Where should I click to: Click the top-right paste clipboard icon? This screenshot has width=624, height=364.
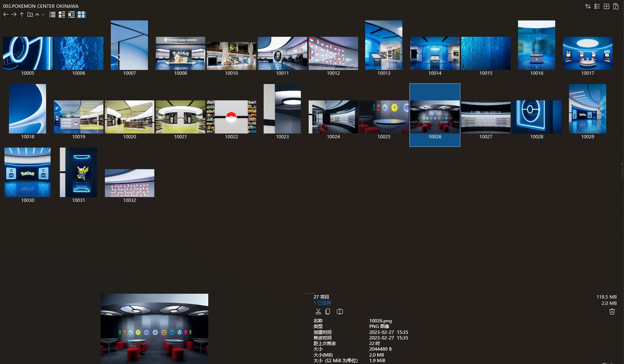click(616, 6)
